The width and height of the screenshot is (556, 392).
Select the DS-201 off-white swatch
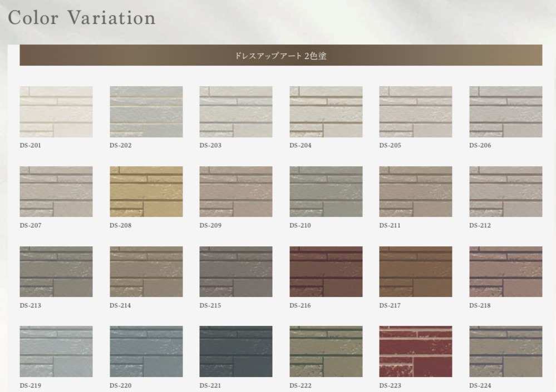coord(56,112)
